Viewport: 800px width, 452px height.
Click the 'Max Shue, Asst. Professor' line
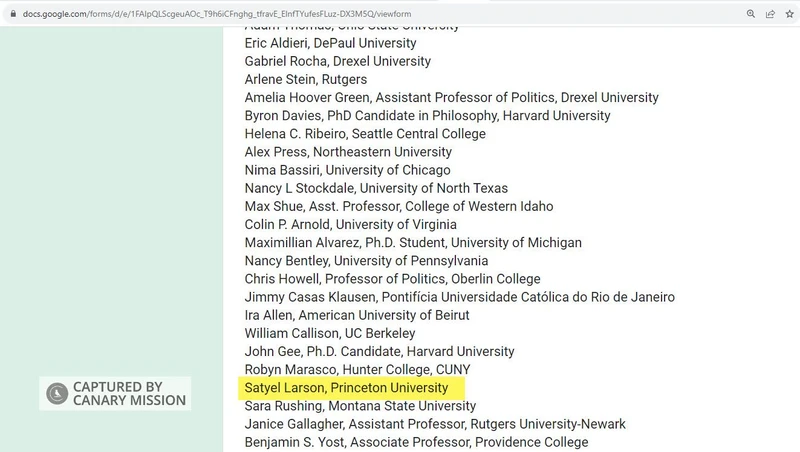point(398,206)
